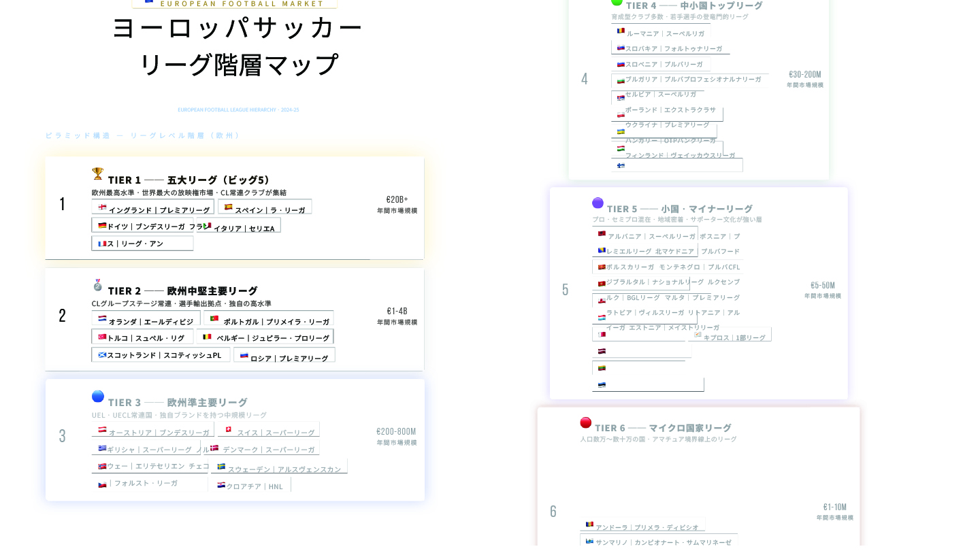The image size is (980, 551).
Task: Select the アルバニア｜スーペルリーガ chip
Action: pyautogui.click(x=645, y=235)
